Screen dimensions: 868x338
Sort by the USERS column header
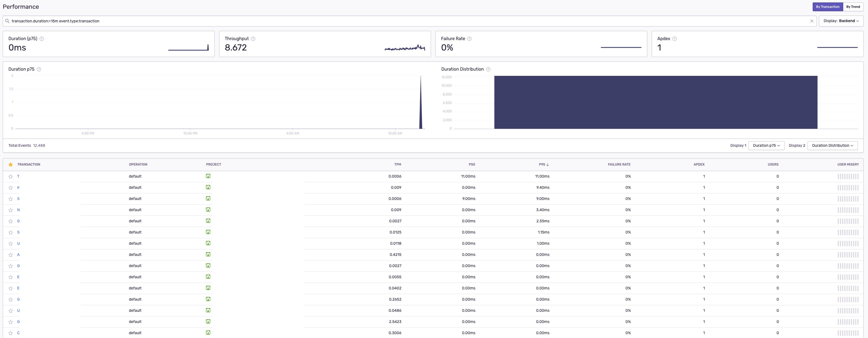tap(773, 164)
